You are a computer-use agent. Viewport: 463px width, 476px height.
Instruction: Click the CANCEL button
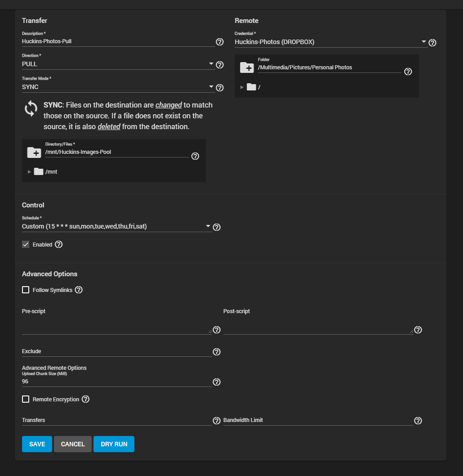coord(72,444)
